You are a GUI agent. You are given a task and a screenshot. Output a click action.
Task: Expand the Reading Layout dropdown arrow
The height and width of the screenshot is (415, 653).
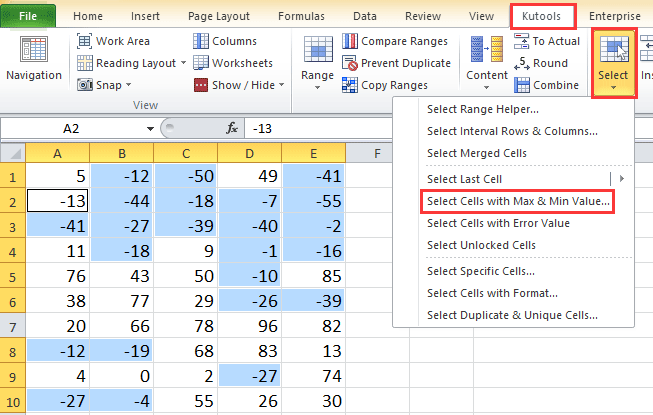point(183,63)
